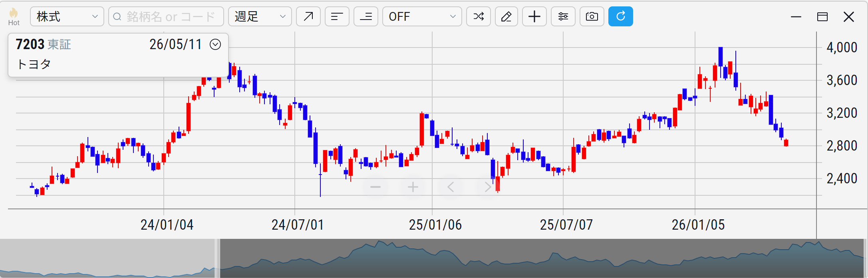The width and height of the screenshot is (868, 278).
Task: Click the left handle of range navigator
Action: [x=218, y=258]
